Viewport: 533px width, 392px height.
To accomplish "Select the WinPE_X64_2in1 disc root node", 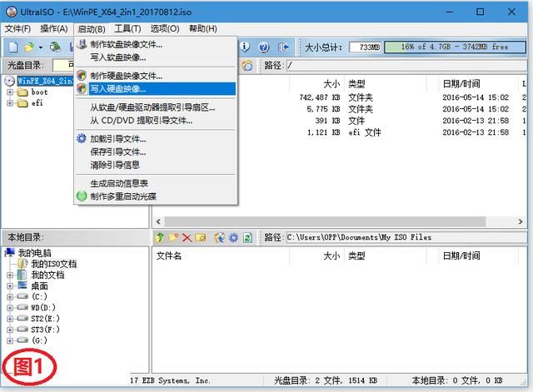I will 45,81.
